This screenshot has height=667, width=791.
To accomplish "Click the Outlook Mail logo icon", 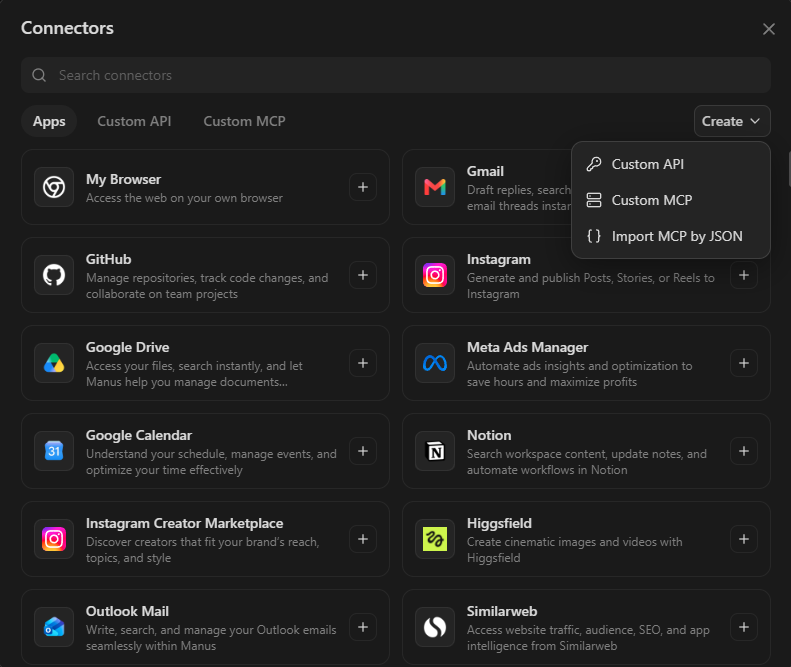I will (54, 627).
